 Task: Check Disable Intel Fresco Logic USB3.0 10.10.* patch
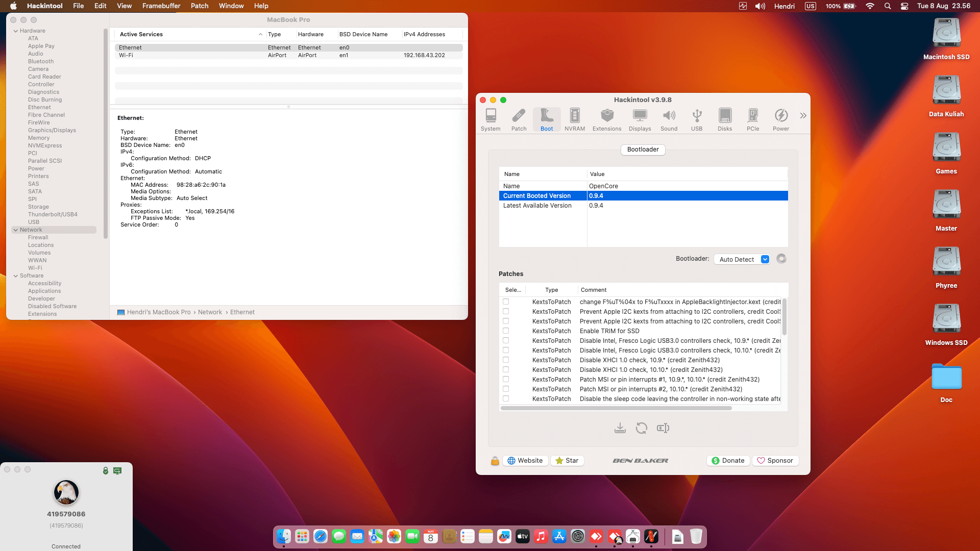[506, 350]
